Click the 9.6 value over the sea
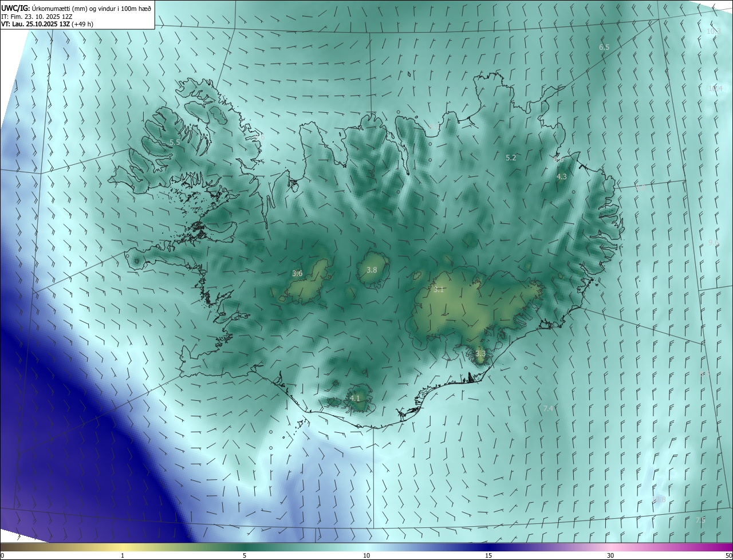This screenshot has height=560, width=733. point(713,243)
